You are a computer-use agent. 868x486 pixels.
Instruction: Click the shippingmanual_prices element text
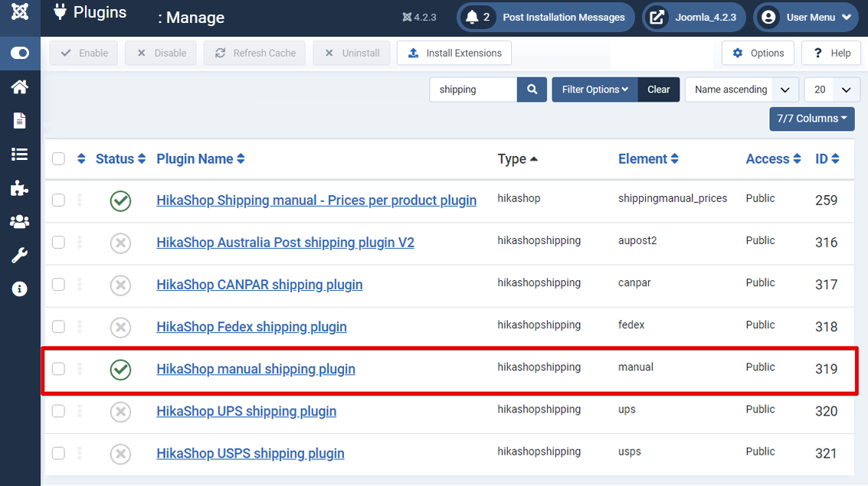[x=673, y=198]
